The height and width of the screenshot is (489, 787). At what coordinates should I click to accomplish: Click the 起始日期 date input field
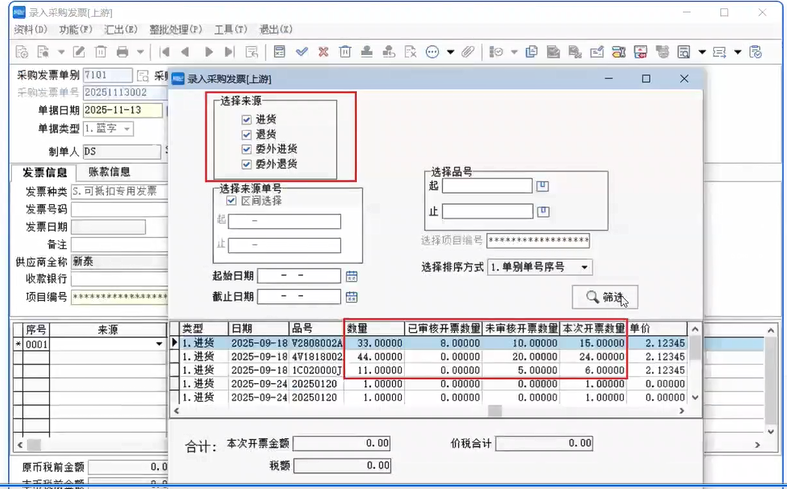299,276
